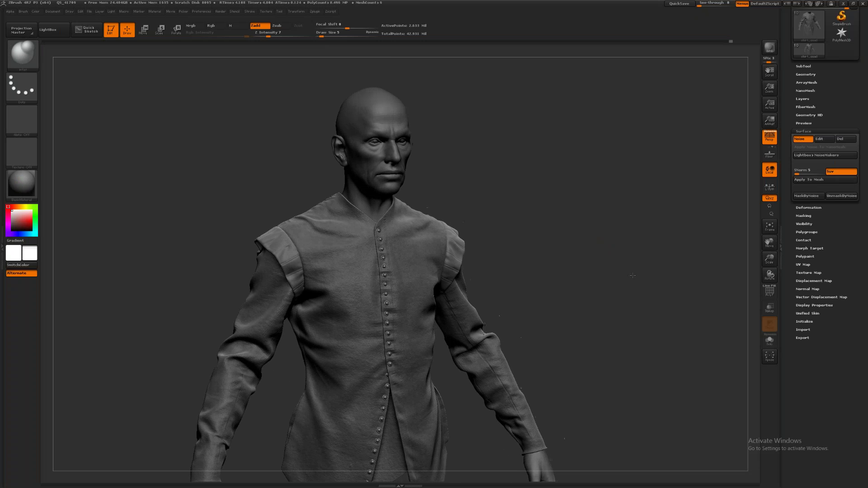Open the Zplugin menu
The height and width of the screenshot is (488, 868).
click(x=315, y=12)
